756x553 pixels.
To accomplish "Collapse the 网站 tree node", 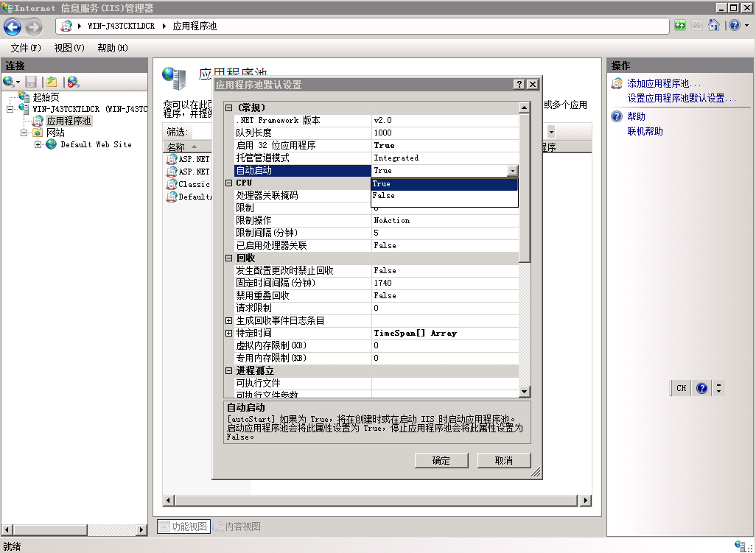I will [24, 133].
